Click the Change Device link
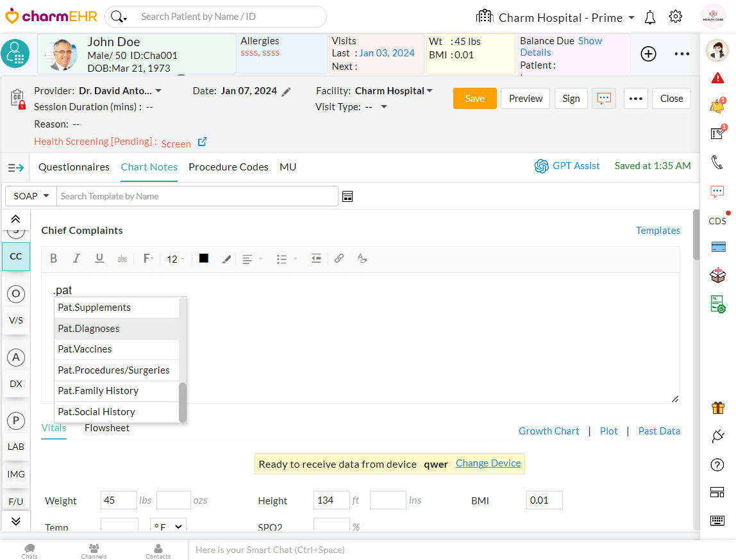Image resolution: width=736 pixels, height=560 pixels. point(488,463)
